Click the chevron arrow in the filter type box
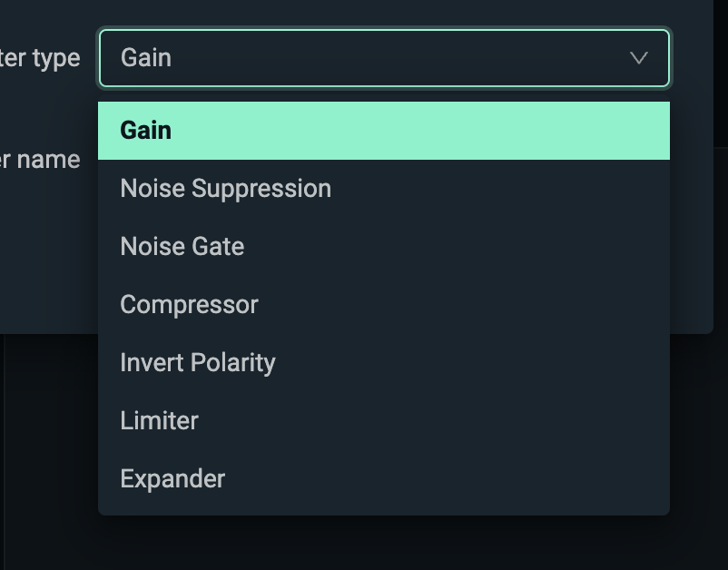 point(638,58)
